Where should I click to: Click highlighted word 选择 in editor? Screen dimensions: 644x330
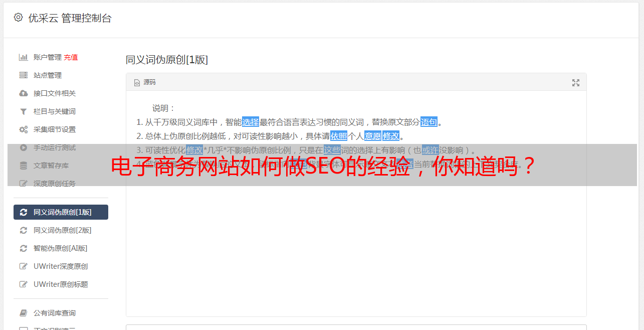[251, 122]
